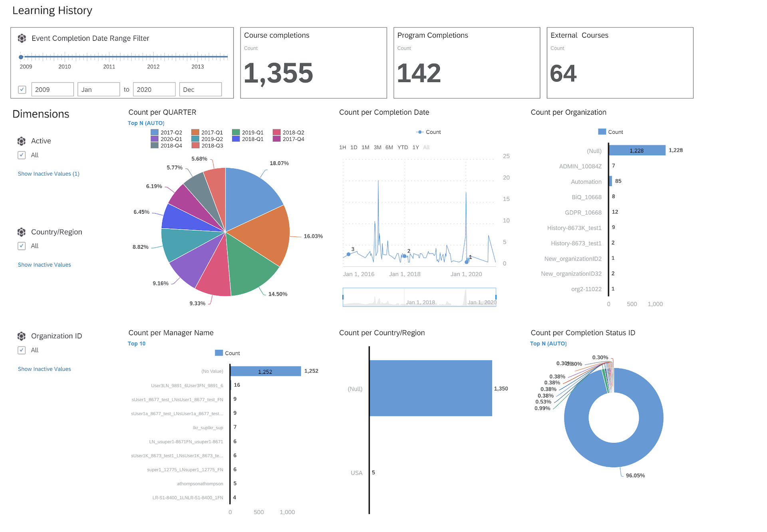Click the Active dimension filter icon

[x=22, y=141]
